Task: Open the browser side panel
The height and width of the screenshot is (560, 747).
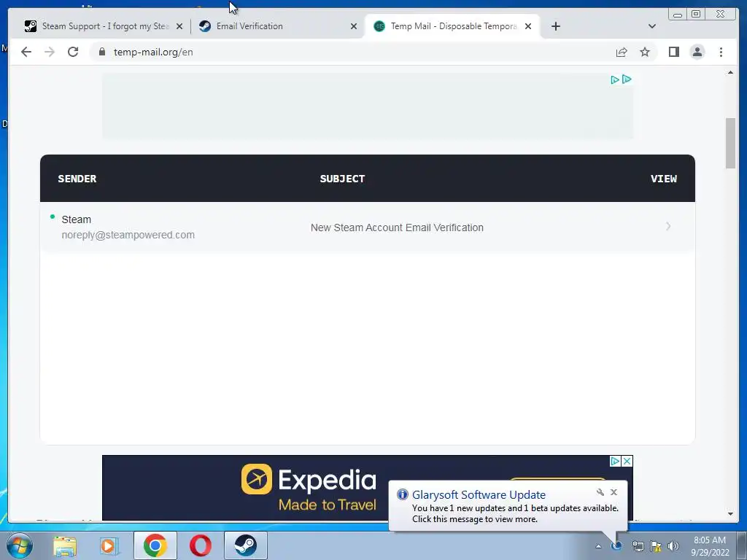Action: pyautogui.click(x=673, y=52)
